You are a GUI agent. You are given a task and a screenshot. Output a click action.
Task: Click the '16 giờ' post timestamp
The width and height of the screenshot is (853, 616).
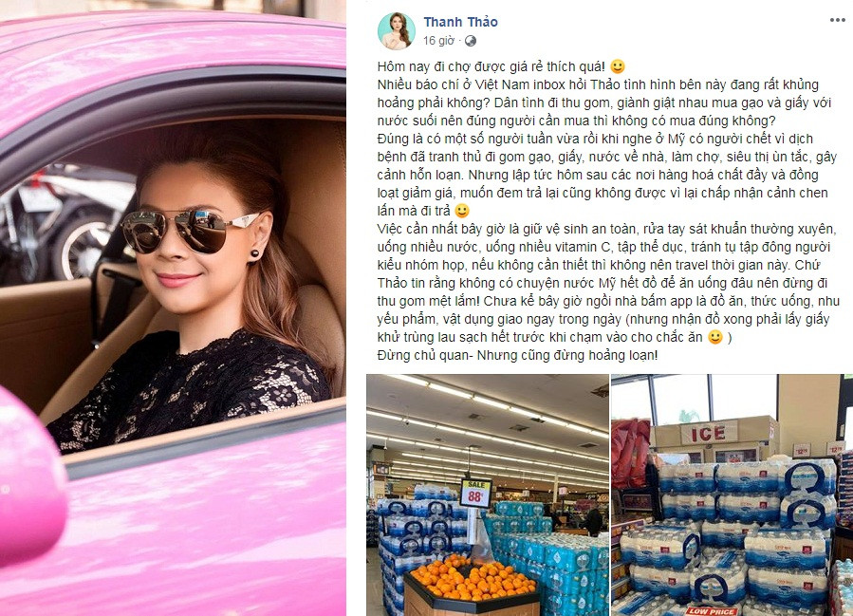tap(438, 41)
